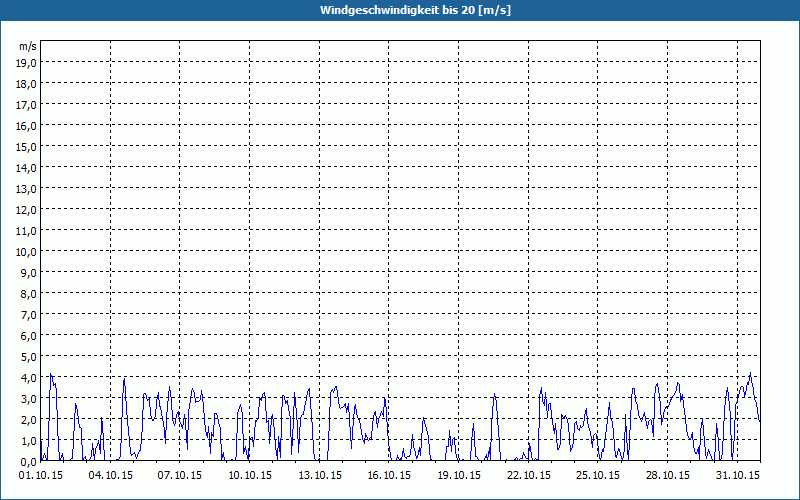Click the date label 13.10.15
800x500 pixels.
pyautogui.click(x=320, y=476)
